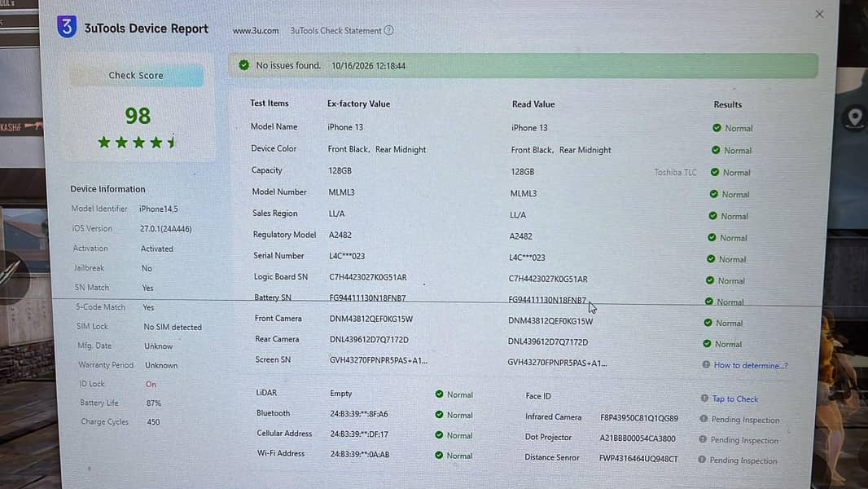The image size is (868, 489).
Task: Select the ID Lock On value
Action: click(151, 384)
